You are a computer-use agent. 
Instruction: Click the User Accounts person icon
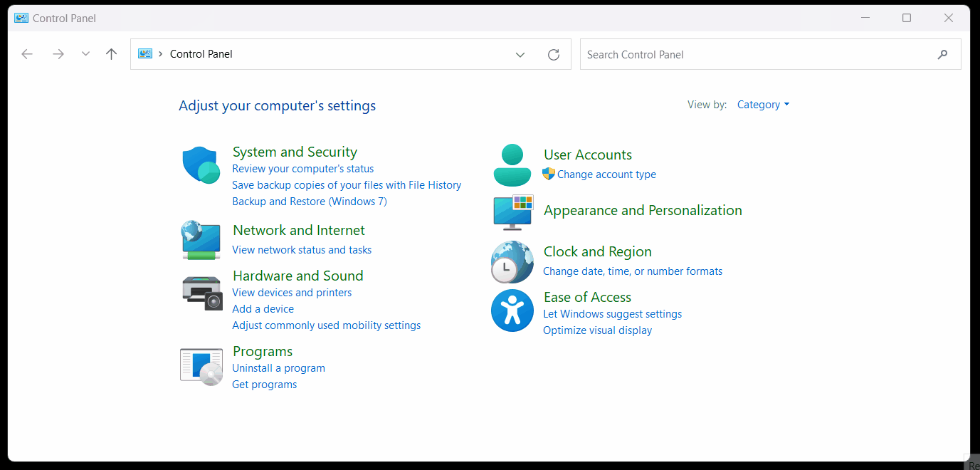pyautogui.click(x=512, y=165)
